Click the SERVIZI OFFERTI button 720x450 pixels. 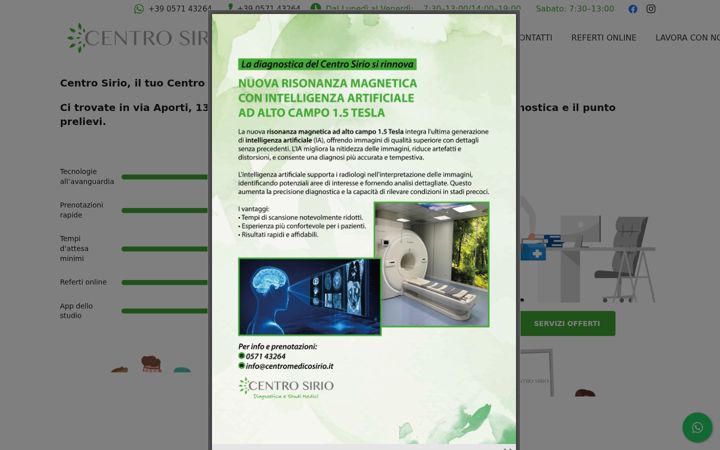pos(567,323)
